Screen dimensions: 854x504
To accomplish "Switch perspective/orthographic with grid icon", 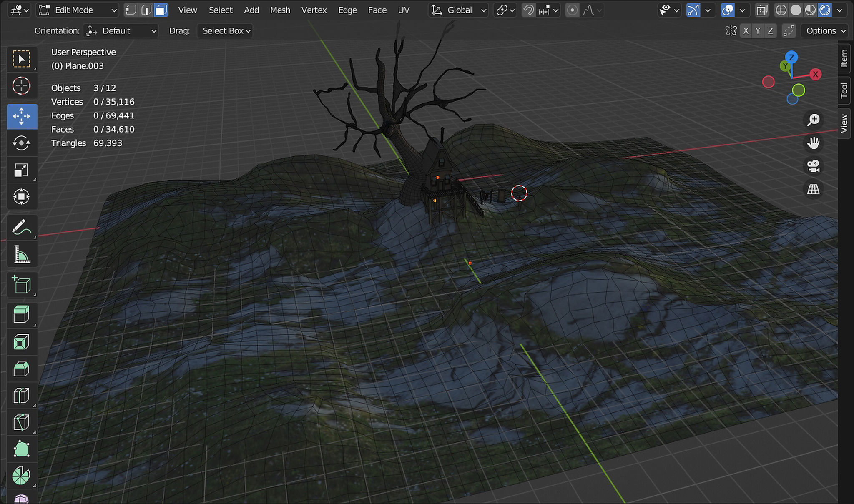I will click(813, 190).
